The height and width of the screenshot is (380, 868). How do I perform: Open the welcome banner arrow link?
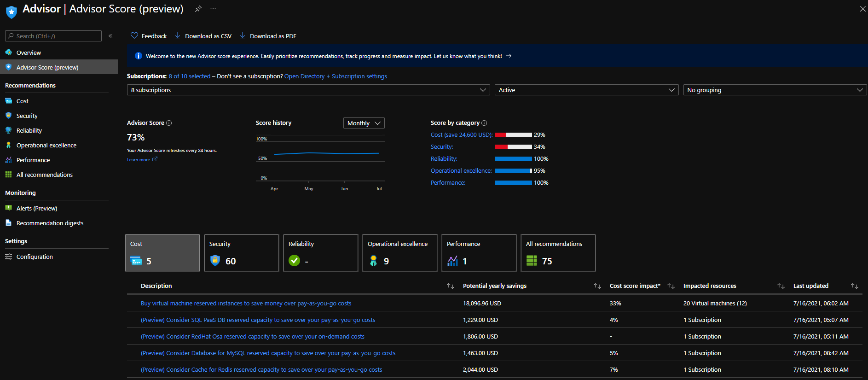509,56
